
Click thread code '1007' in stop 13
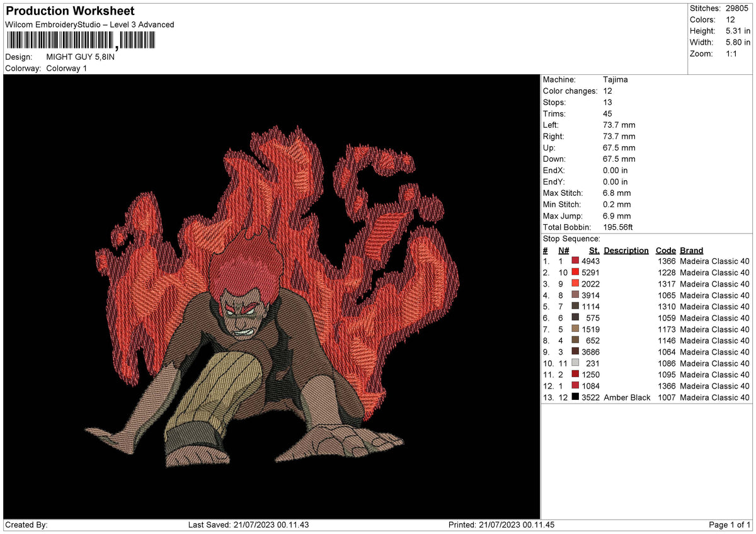pos(667,397)
